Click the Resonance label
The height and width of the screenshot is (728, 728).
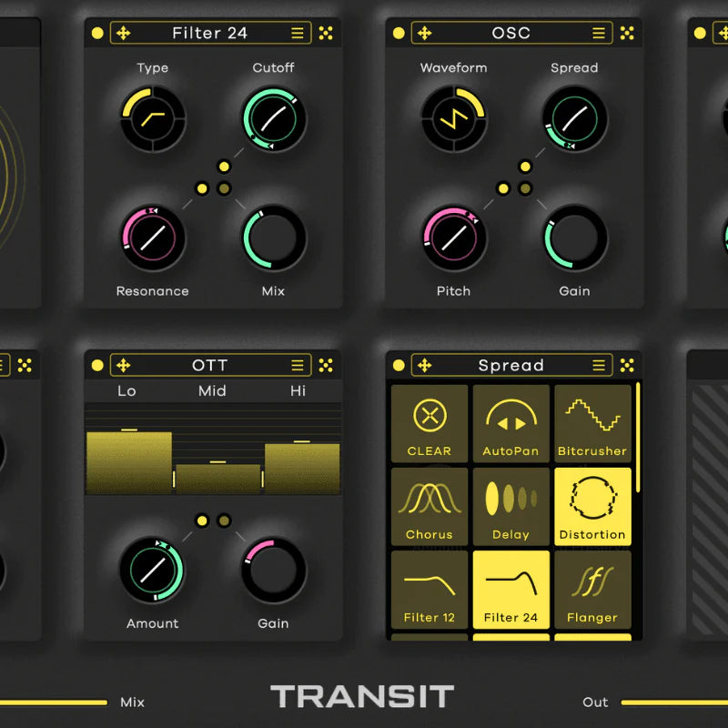(x=153, y=291)
